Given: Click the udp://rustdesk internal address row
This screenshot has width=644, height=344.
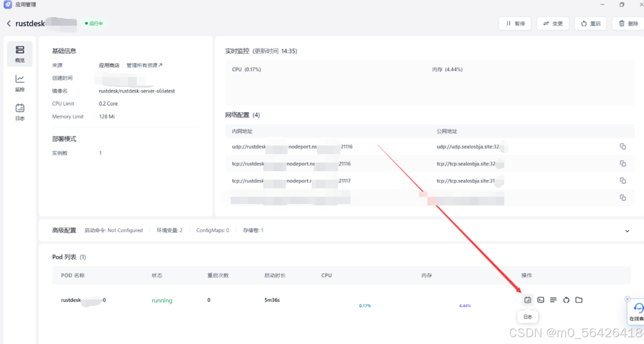Looking at the screenshot, I should click(x=292, y=147).
